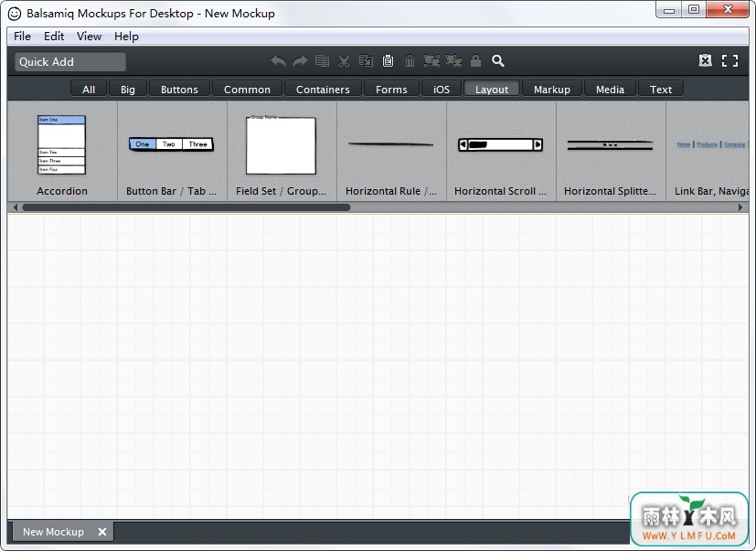Switch to the Big category
The height and width of the screenshot is (551, 756).
(x=128, y=90)
